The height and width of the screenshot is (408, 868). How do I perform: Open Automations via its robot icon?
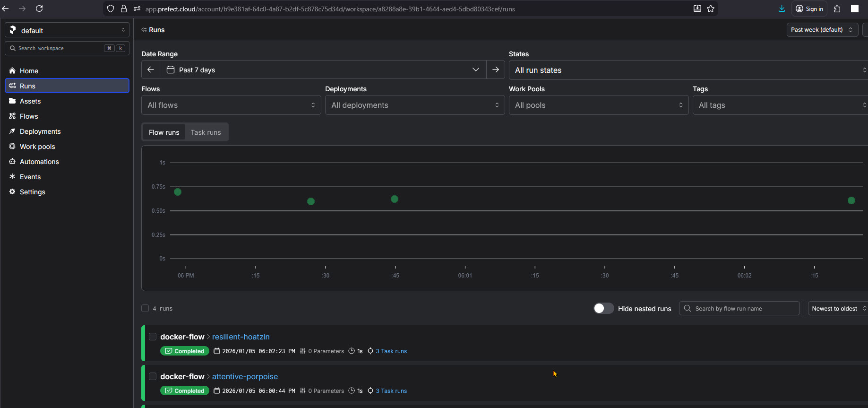coord(12,162)
